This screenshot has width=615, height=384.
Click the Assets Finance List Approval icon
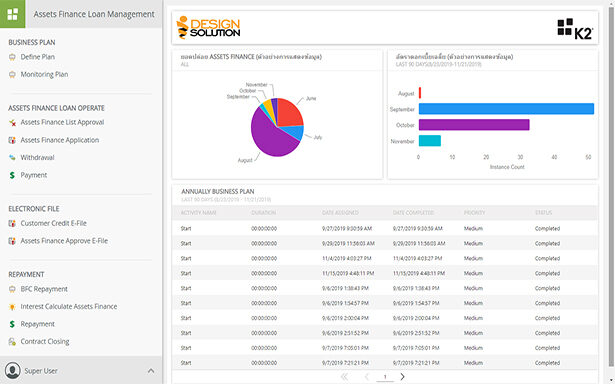(x=12, y=122)
